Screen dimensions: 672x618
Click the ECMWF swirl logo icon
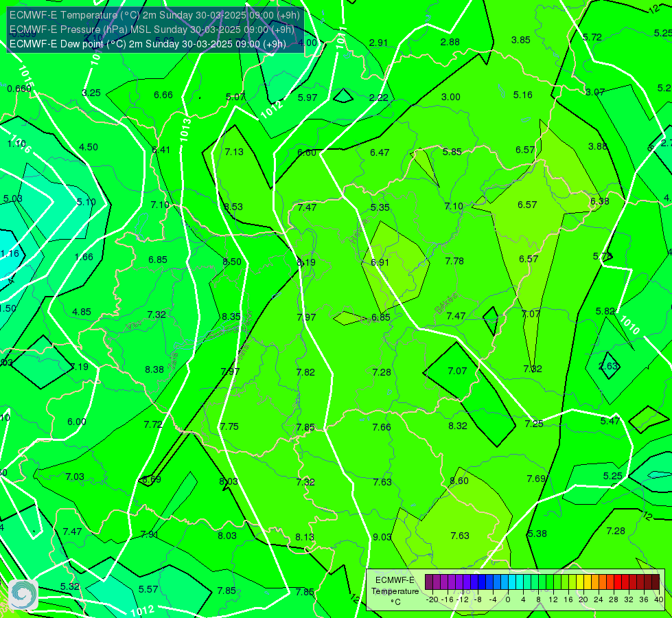23,595
